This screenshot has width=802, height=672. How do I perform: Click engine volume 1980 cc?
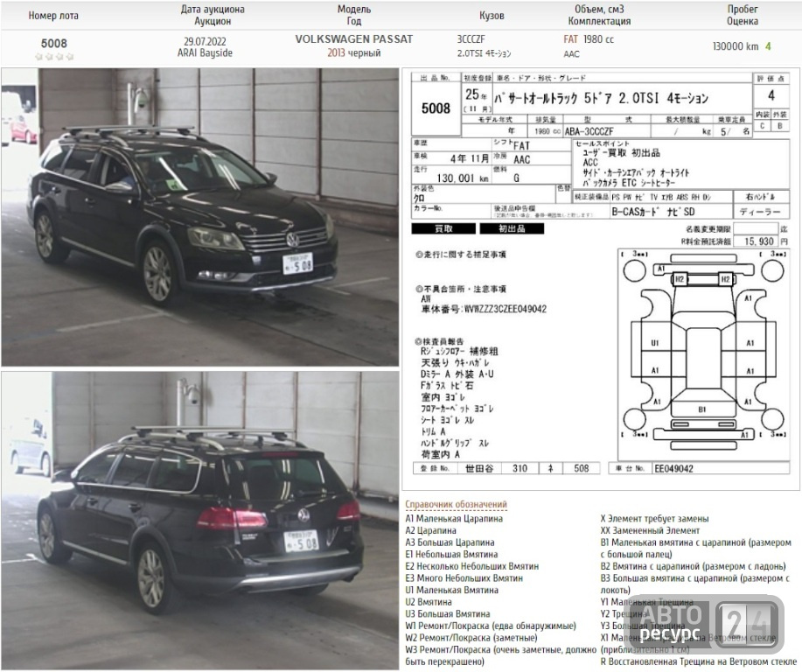tap(598, 39)
